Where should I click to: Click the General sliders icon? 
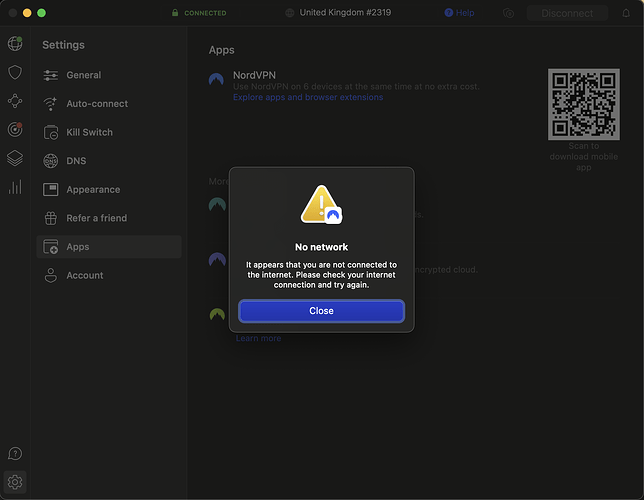[x=51, y=75]
